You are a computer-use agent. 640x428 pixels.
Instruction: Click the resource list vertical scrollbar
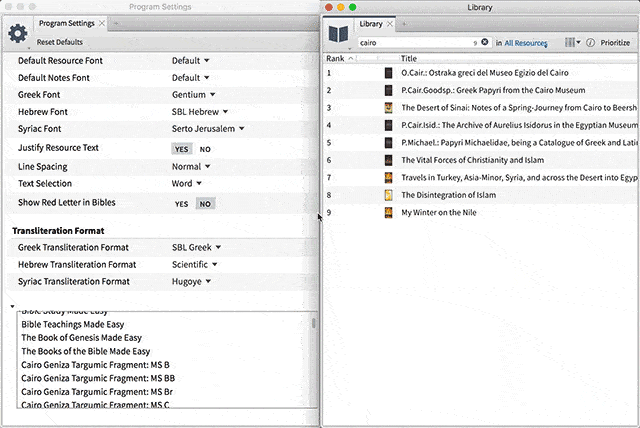click(x=313, y=324)
